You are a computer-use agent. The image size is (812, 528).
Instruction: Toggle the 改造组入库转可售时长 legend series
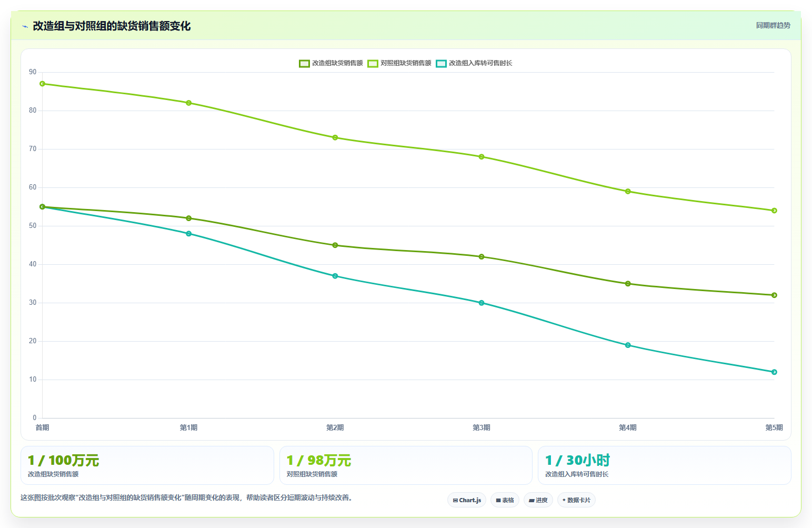point(474,63)
